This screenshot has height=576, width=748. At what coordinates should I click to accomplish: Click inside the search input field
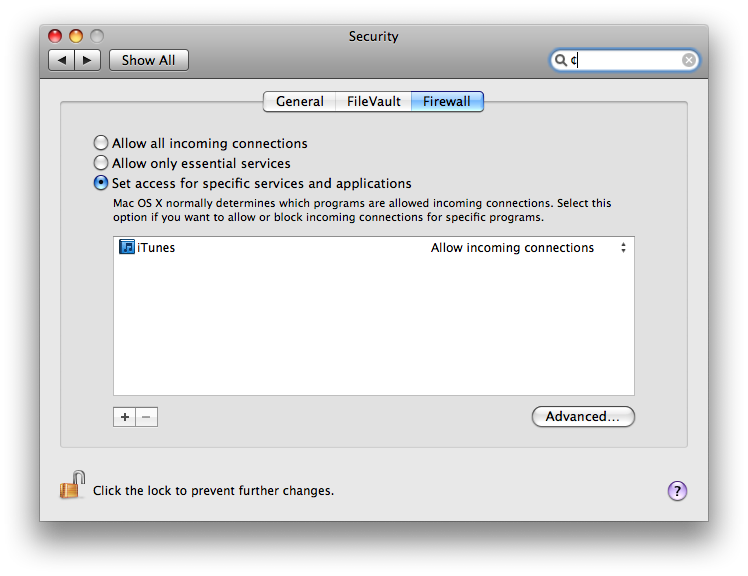point(625,60)
